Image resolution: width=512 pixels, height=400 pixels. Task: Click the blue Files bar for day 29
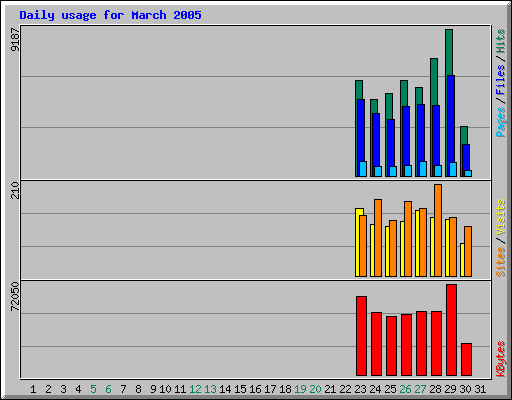coord(451,118)
